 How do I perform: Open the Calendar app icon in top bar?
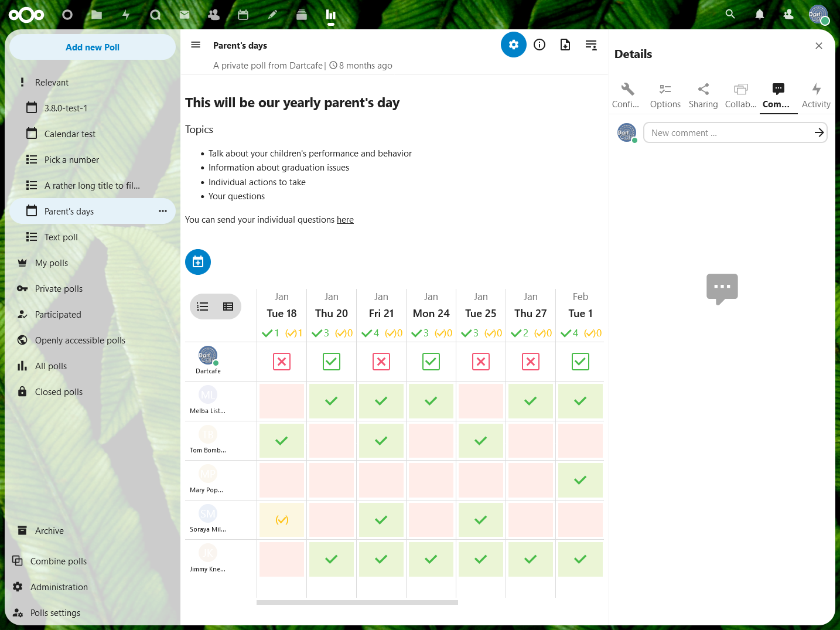point(243,15)
